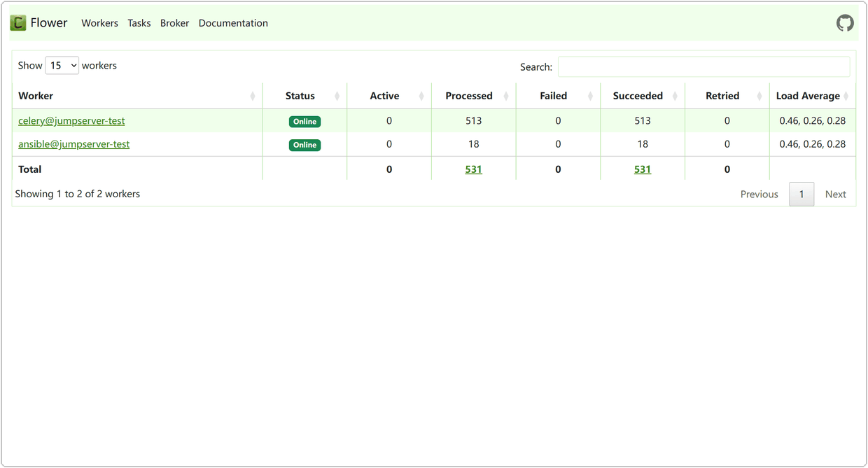Click 'Showing 1 to 2 of 2 workers' text

[78, 194]
